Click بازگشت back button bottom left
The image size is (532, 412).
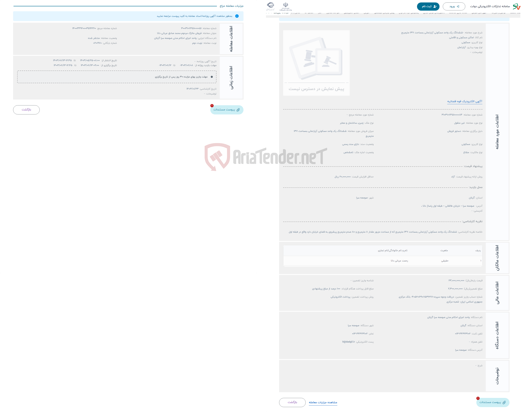click(x=26, y=109)
